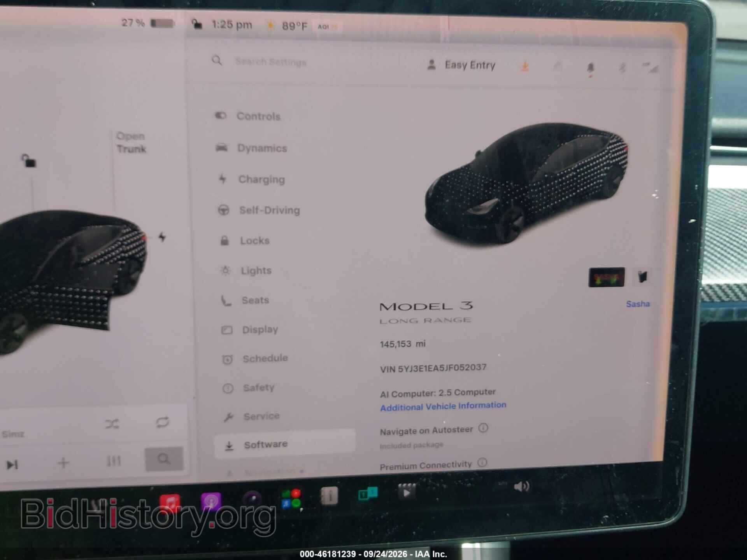This screenshot has height=560, width=747.
Task: Toggle repeat in media player
Action: [162, 422]
